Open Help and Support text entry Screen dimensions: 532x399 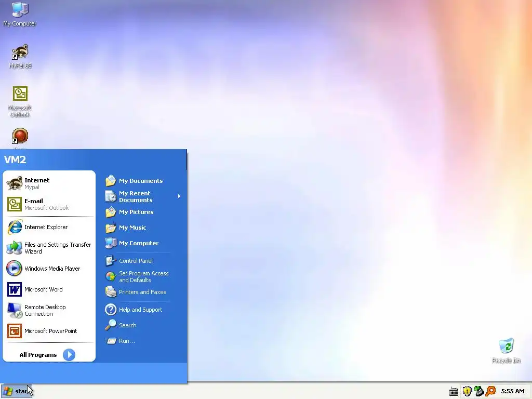point(140,310)
